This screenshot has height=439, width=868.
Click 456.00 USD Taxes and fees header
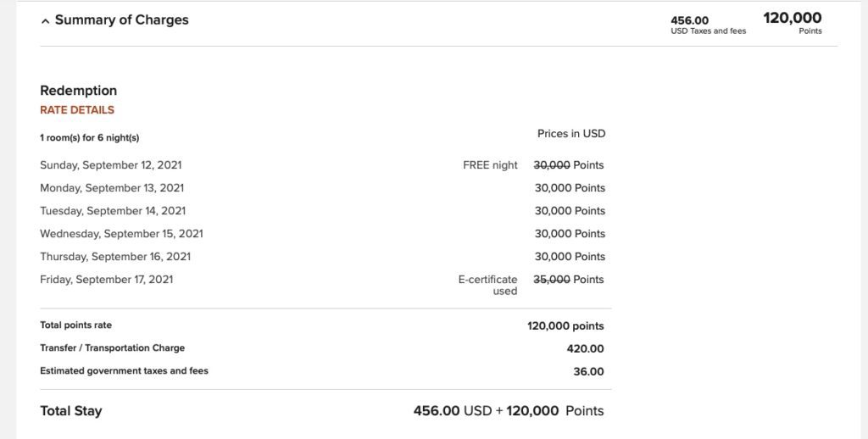(x=708, y=25)
